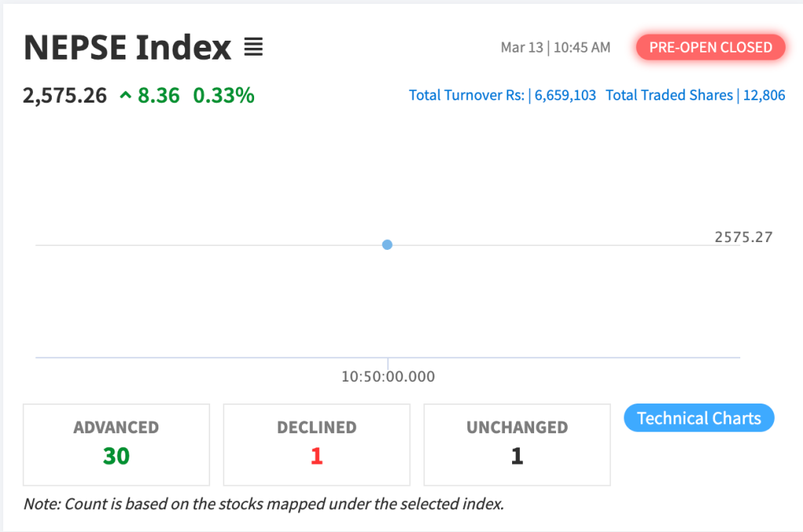This screenshot has width=803, height=532.
Task: Click the 10:50:00.000 x-axis time label
Action: tap(388, 377)
